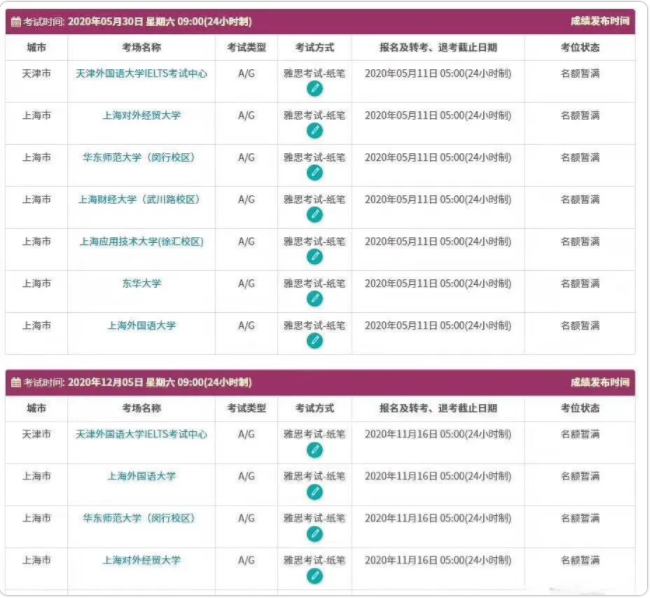Screen dimensions: 650x598
Task: Click 考位状态 column header in 05月30日 table
Action: coord(580,48)
